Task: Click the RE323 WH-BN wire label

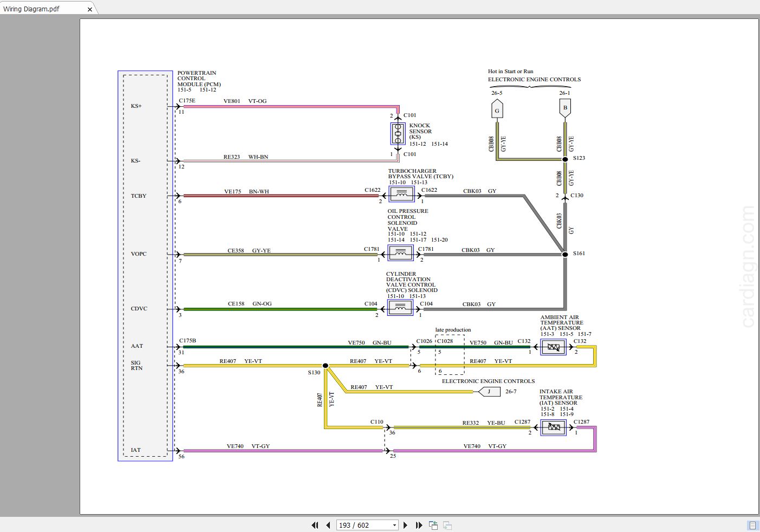Action: (x=246, y=157)
